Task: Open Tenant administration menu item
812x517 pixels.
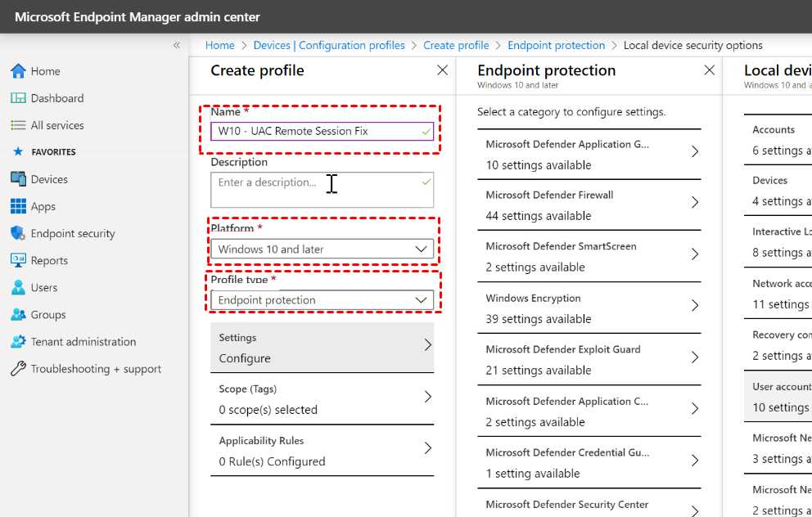Action: coord(83,342)
